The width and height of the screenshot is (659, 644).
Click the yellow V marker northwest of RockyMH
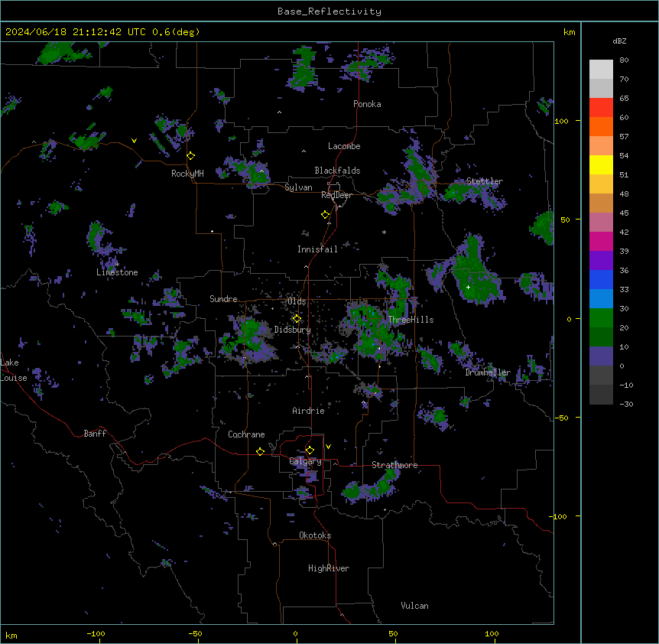(x=134, y=141)
